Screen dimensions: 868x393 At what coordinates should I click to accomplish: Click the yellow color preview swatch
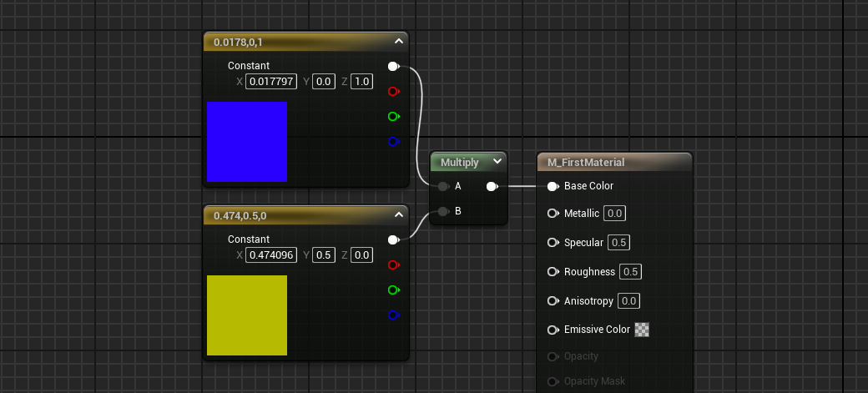click(247, 315)
